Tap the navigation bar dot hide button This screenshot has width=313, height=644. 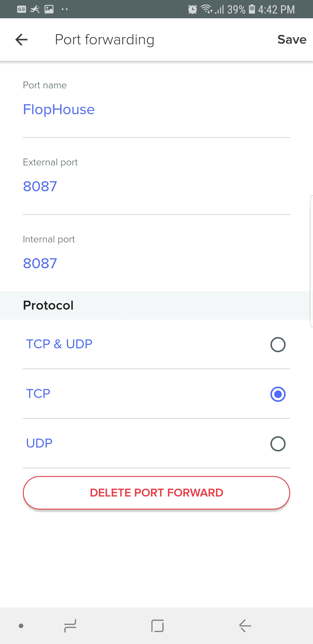click(21, 626)
